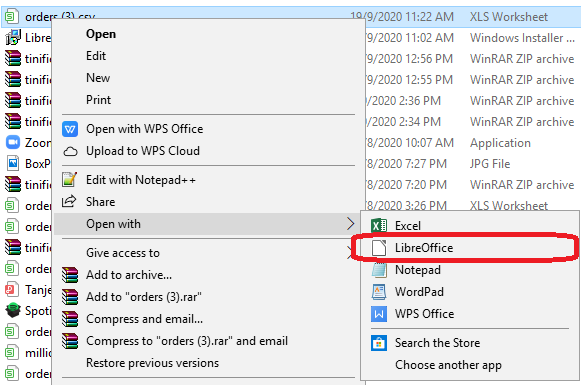Click the BoxP JPG file icon
The height and width of the screenshot is (386, 581).
pos(13,163)
